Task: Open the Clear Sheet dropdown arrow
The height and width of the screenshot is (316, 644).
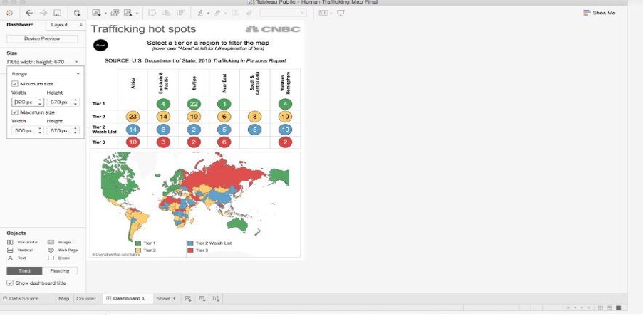Action: tap(137, 13)
